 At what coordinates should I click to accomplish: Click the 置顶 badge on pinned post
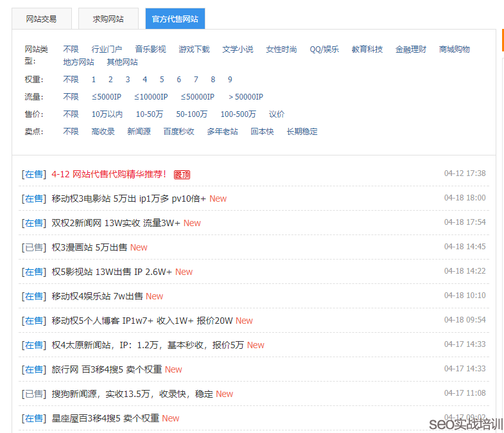pos(182,175)
